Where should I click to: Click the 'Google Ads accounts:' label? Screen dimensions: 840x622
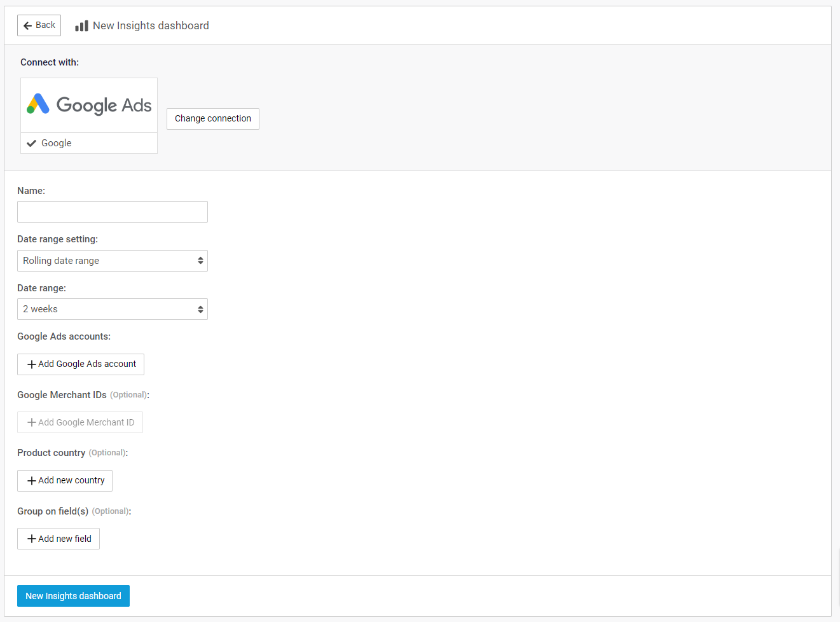(x=64, y=336)
